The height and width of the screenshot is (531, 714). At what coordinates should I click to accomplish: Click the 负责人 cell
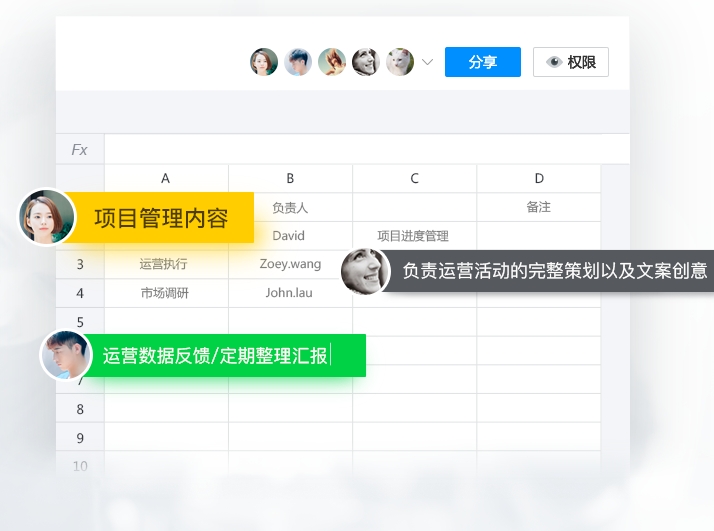click(x=291, y=208)
